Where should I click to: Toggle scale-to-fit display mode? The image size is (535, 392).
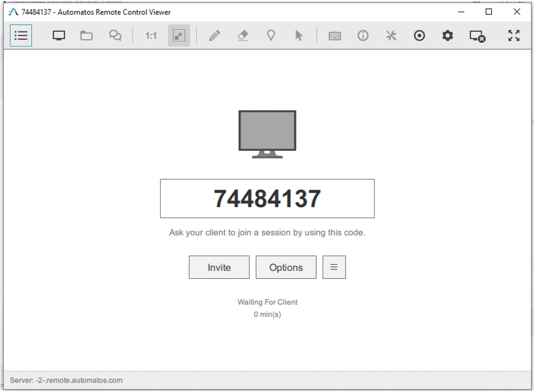178,35
